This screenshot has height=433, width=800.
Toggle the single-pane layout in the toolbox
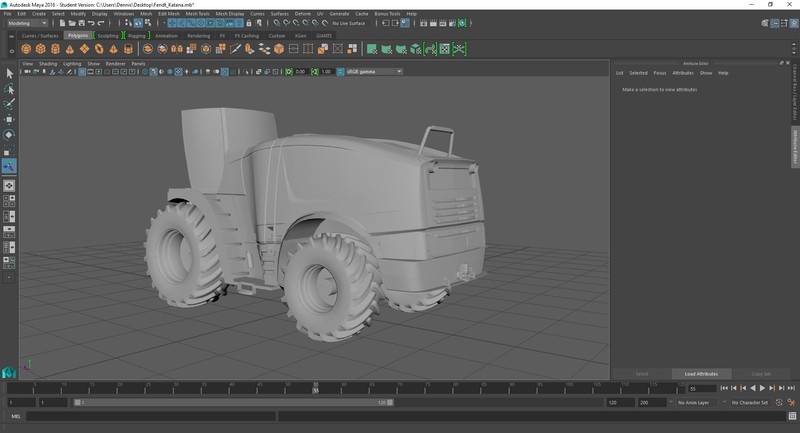point(9,186)
